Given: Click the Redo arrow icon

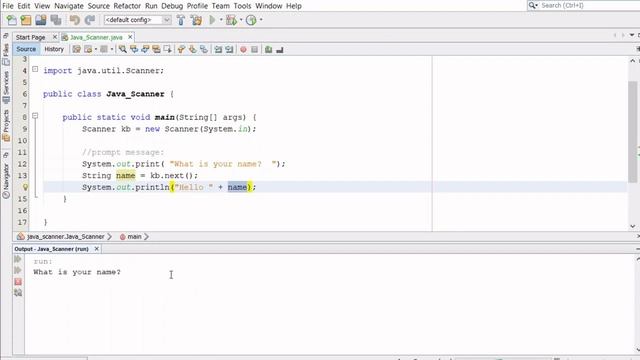Looking at the screenshot, I should (x=90, y=20).
